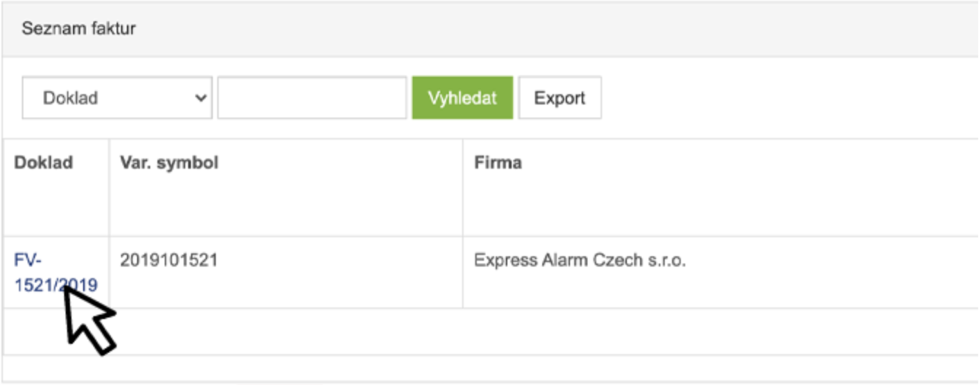Open the Doklad filter dropdown
Image resolution: width=980 pixels, height=385 pixels.
[117, 97]
